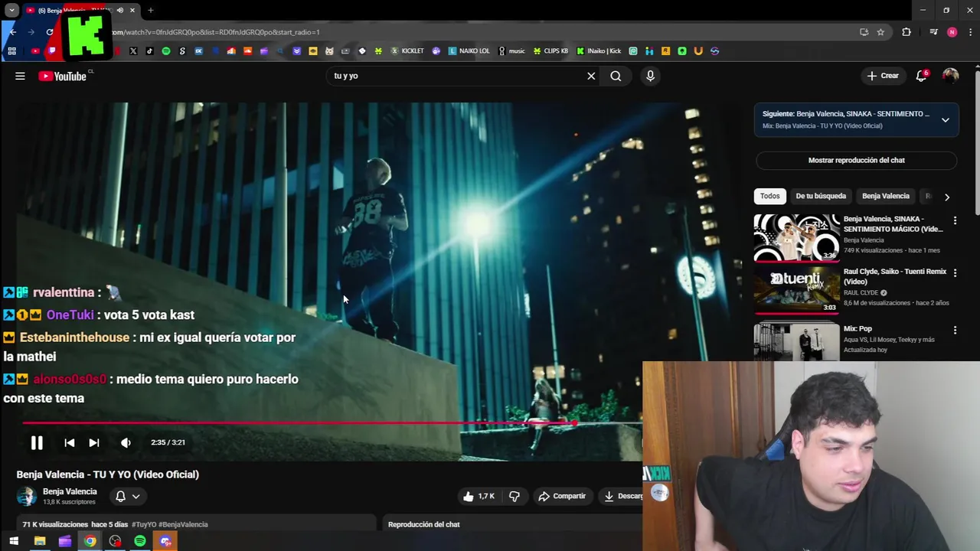The width and height of the screenshot is (980, 551).
Task: Click the #BenjaValencia hashtag
Action: (x=184, y=524)
